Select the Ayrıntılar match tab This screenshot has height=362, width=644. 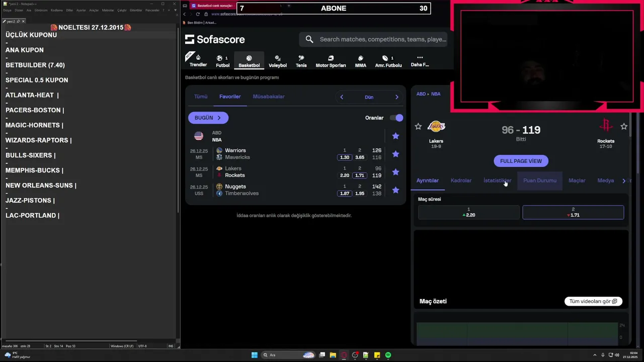[428, 180]
